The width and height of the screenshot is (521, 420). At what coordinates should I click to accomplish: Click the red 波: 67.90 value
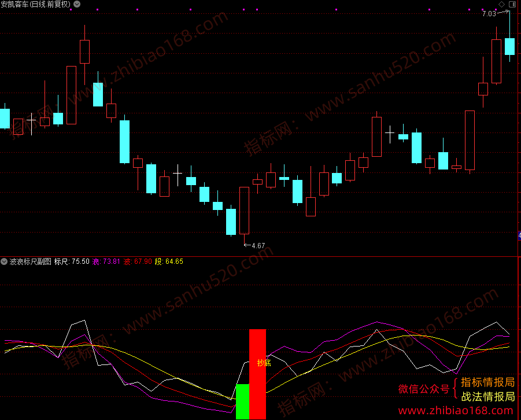[x=138, y=261]
